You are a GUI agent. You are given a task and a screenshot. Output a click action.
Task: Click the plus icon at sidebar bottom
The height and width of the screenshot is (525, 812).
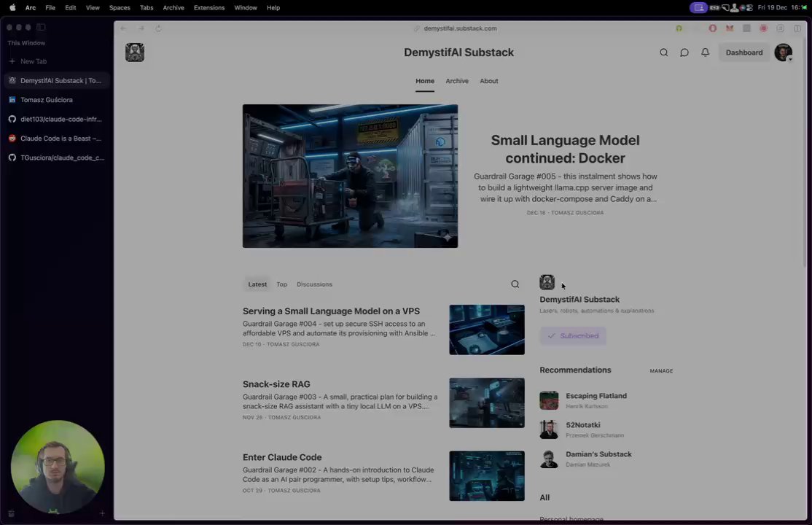point(102,513)
